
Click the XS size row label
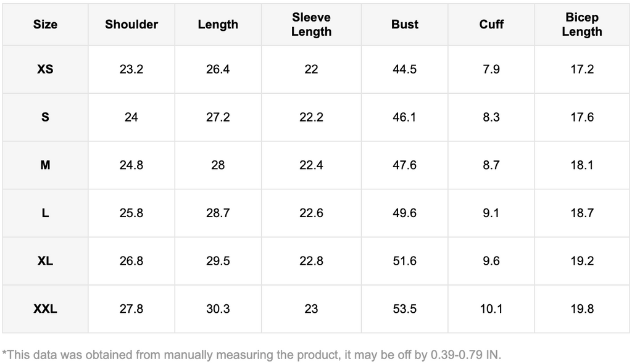tap(45, 69)
